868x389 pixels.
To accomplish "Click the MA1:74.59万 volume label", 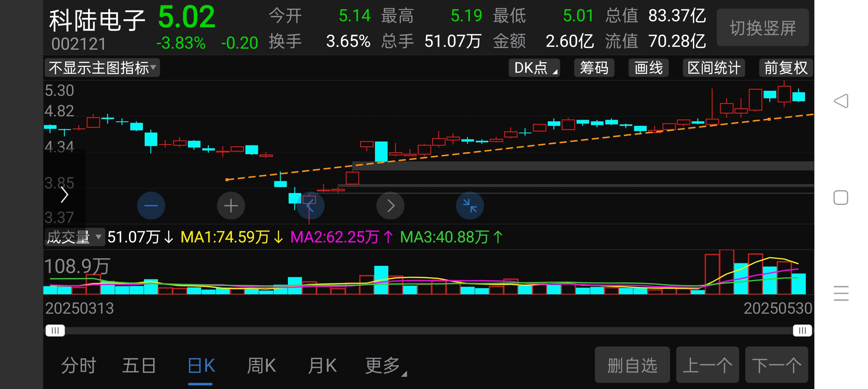I will pos(225,237).
